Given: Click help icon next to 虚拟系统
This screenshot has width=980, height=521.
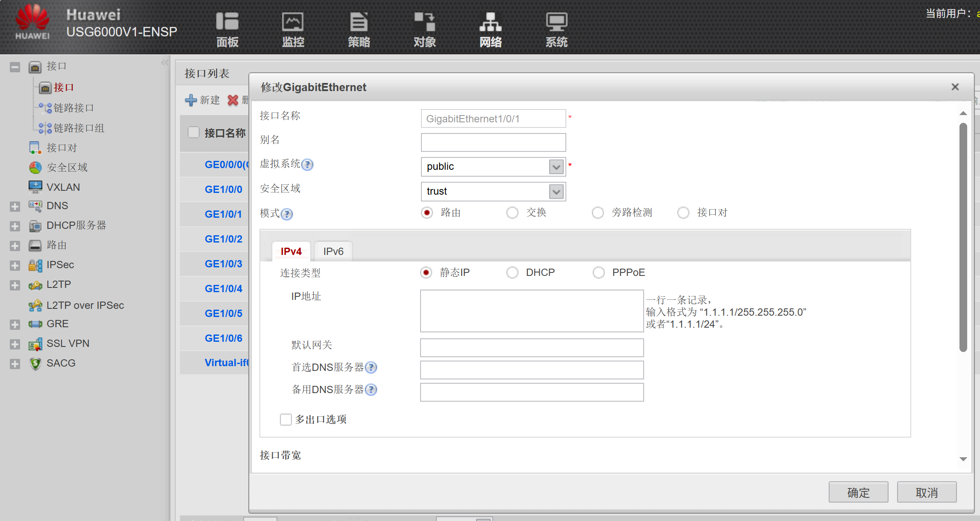Looking at the screenshot, I should coord(307,164).
